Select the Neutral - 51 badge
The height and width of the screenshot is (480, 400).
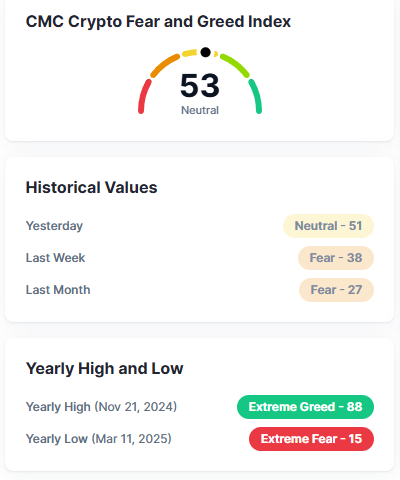point(328,226)
